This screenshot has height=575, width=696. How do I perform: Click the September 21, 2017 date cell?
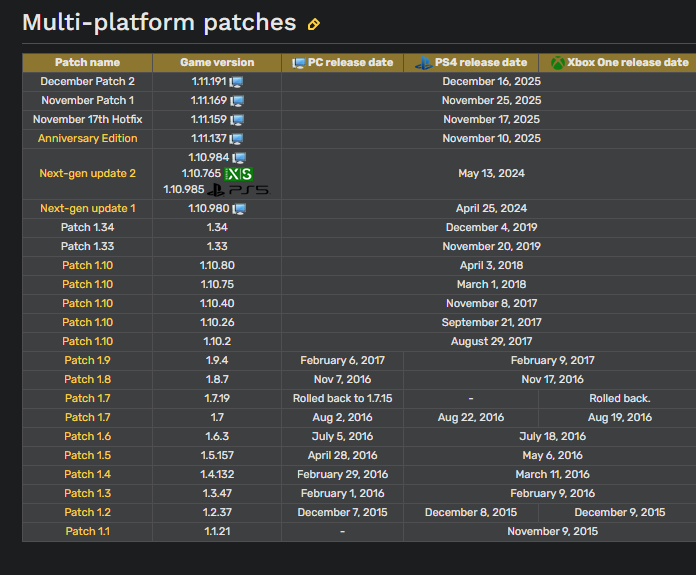click(491, 323)
